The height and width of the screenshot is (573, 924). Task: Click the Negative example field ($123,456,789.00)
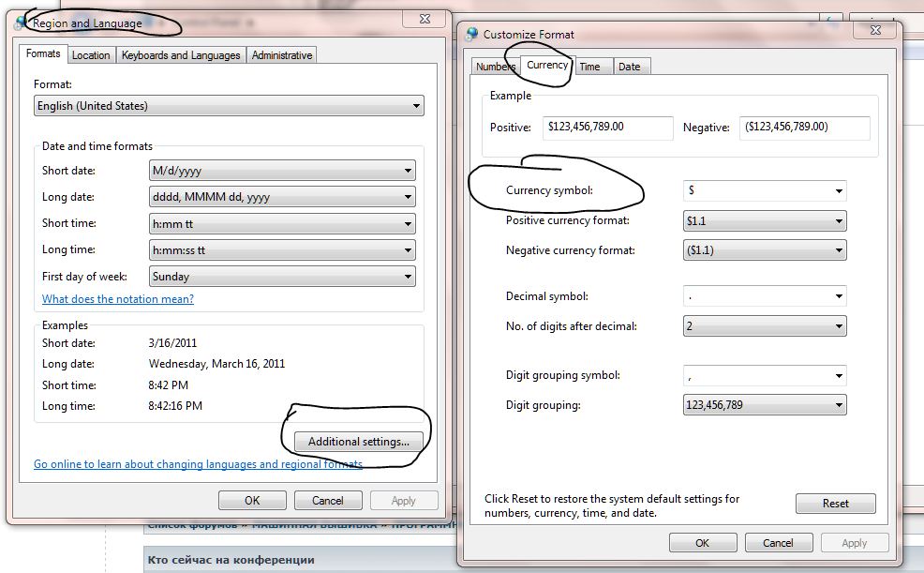(805, 128)
